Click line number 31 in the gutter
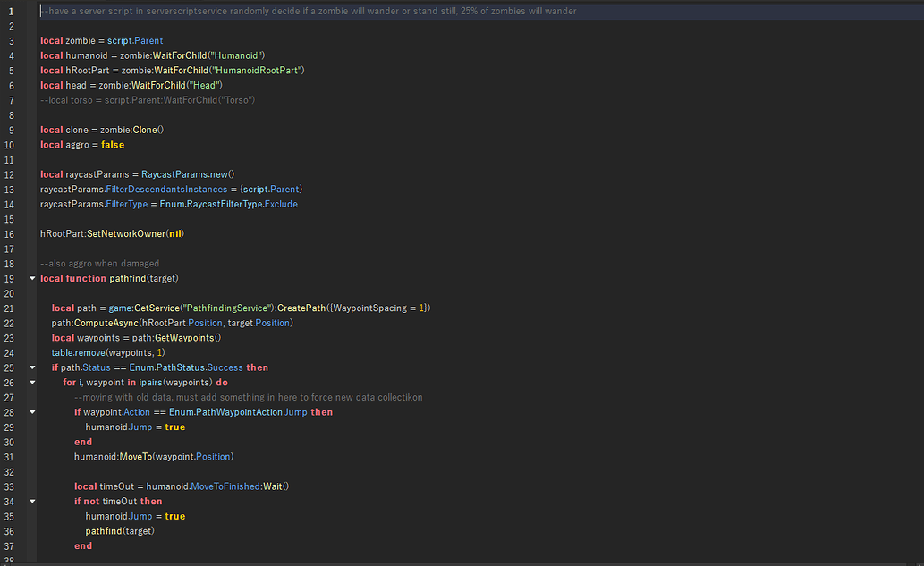The height and width of the screenshot is (566, 924). click(x=10, y=457)
